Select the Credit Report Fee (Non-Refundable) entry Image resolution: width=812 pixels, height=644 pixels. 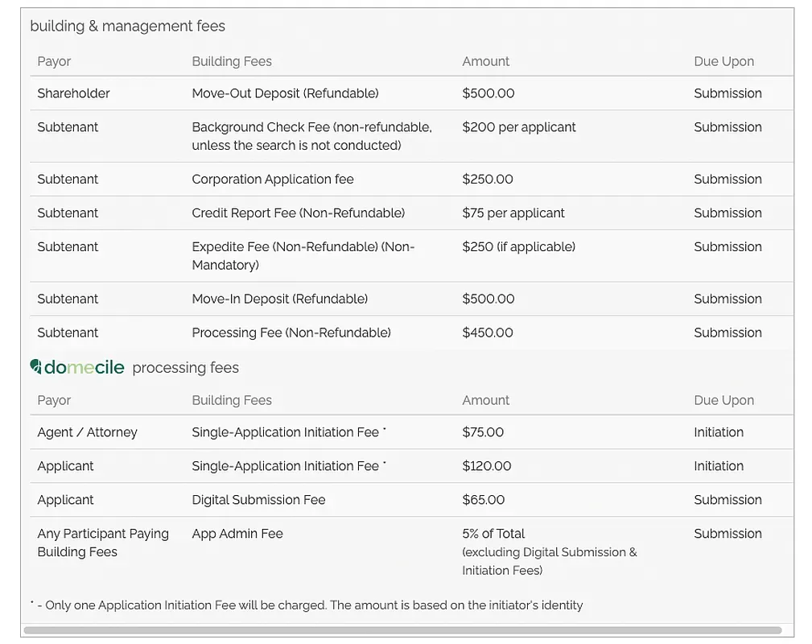[x=298, y=213]
